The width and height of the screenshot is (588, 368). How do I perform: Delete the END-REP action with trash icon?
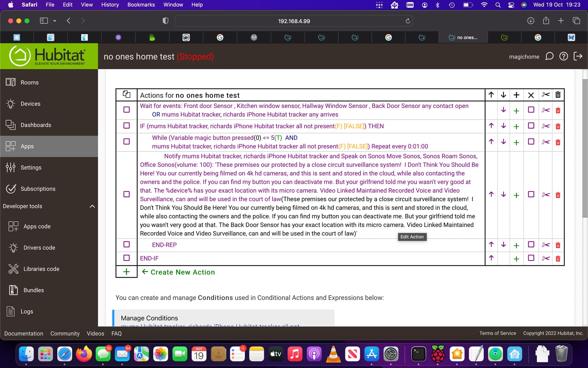[x=558, y=245]
